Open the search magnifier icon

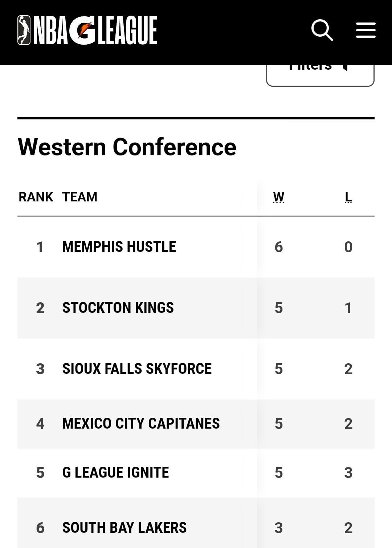coord(322,30)
